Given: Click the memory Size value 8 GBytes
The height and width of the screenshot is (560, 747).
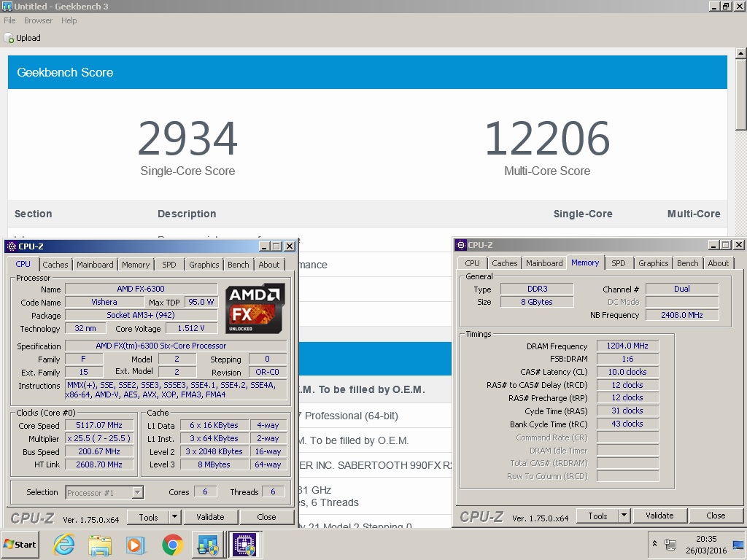Looking at the screenshot, I should pyautogui.click(x=537, y=302).
